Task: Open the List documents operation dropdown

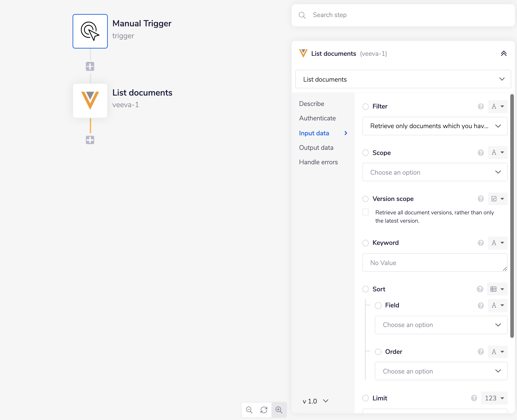Action: [403, 79]
